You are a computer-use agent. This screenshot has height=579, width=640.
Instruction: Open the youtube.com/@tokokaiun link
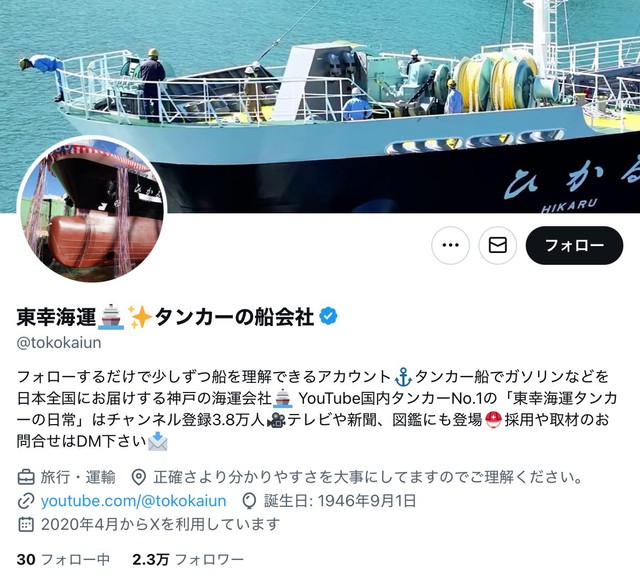[133, 501]
